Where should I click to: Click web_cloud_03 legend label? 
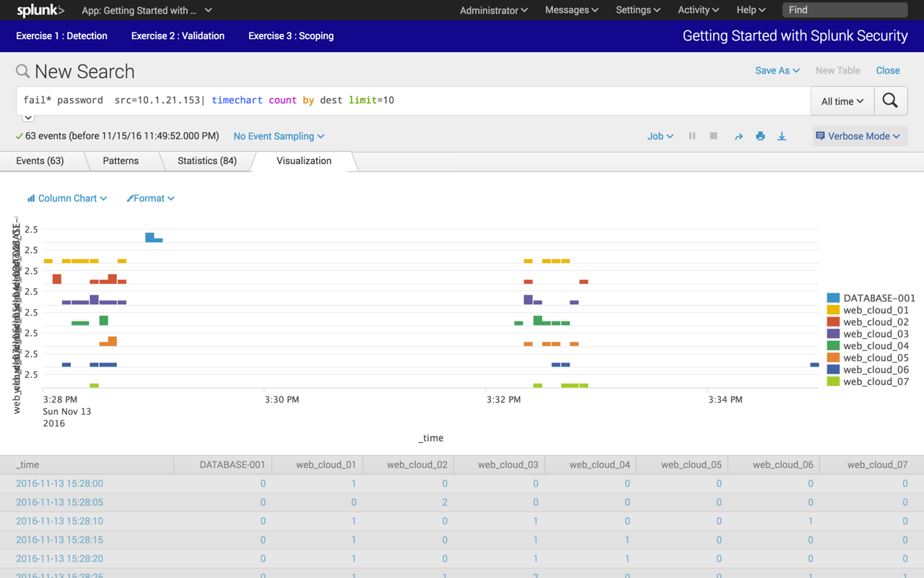pyautogui.click(x=876, y=334)
